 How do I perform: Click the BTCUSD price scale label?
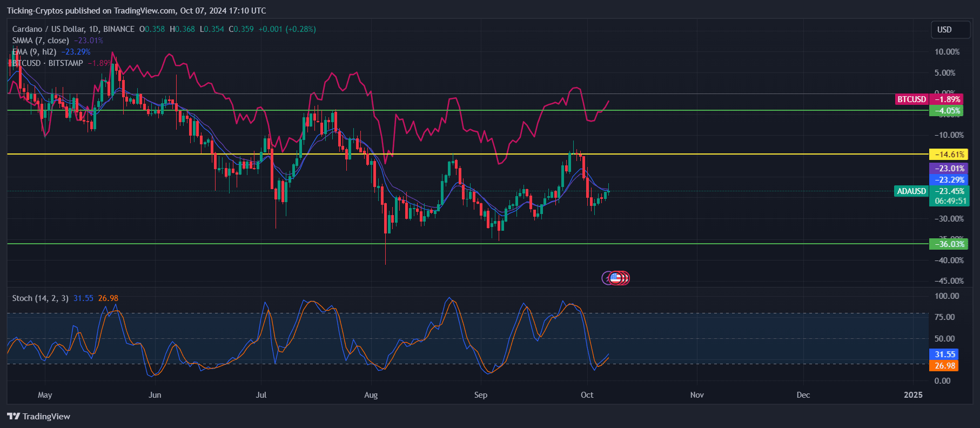912,99
